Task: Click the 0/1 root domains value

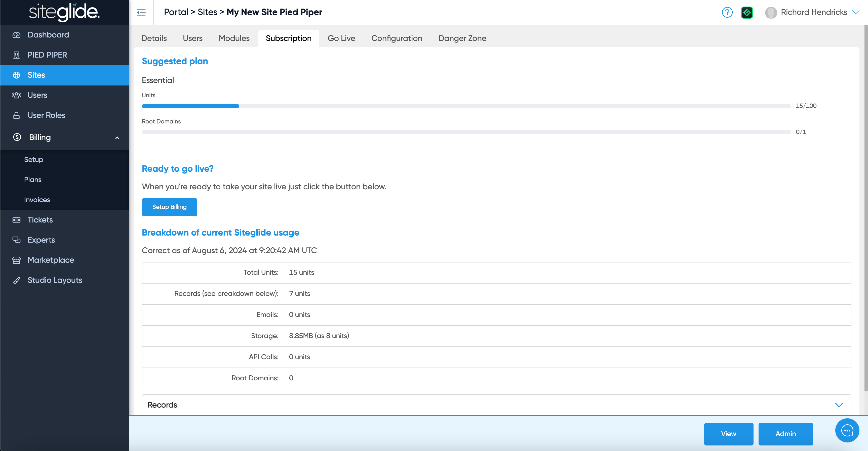Action: point(801,132)
